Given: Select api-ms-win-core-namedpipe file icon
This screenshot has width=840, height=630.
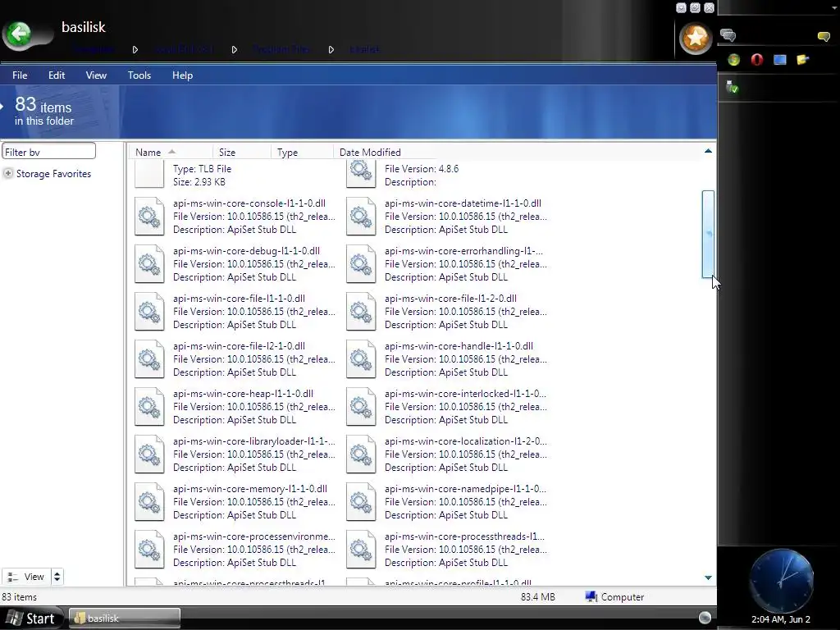Looking at the screenshot, I should [361, 502].
